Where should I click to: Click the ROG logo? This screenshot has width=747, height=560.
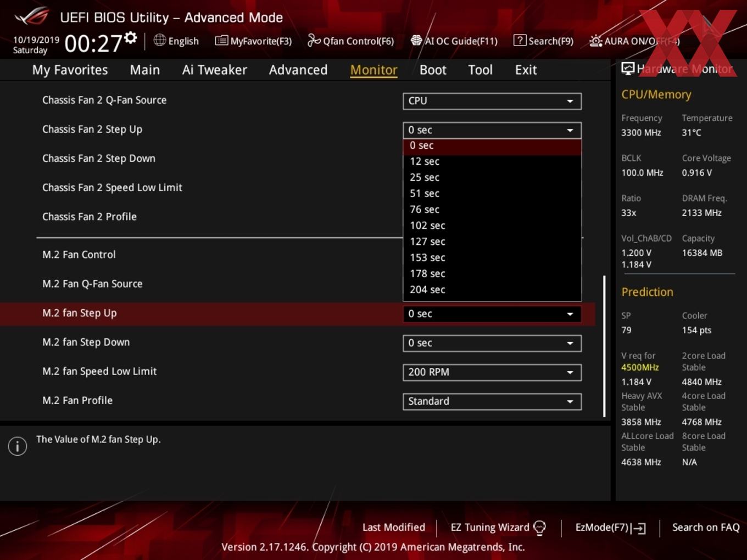32,16
